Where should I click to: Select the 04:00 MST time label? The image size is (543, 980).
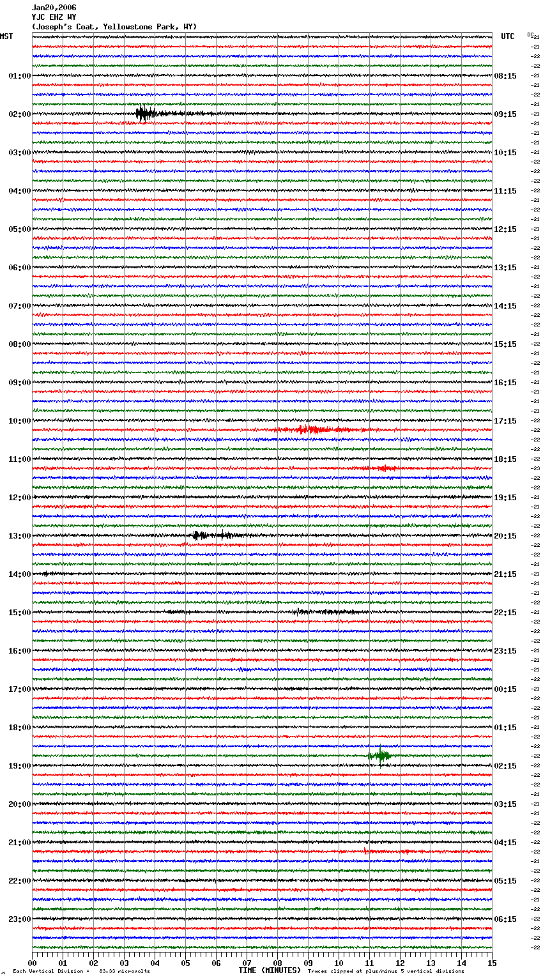click(19, 191)
